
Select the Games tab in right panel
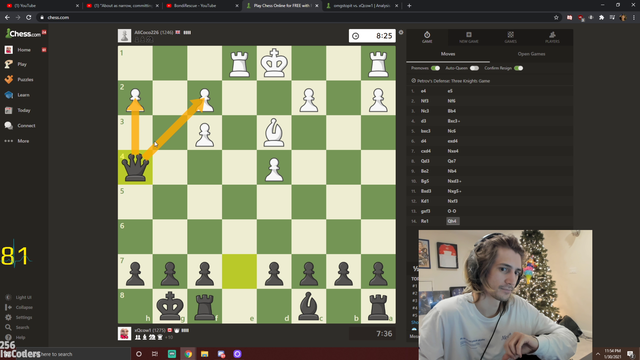(x=510, y=37)
